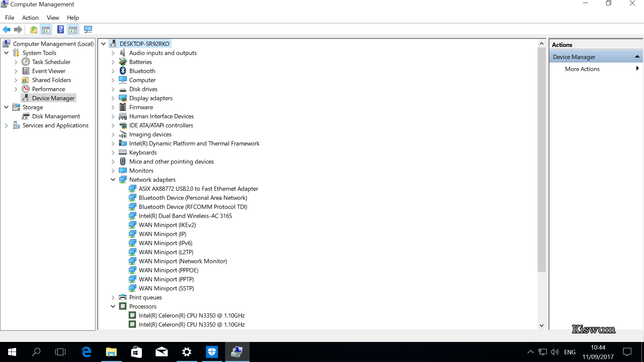Click the Imaging devices icon
Image resolution: width=644 pixels, height=362 pixels.
pyautogui.click(x=123, y=134)
